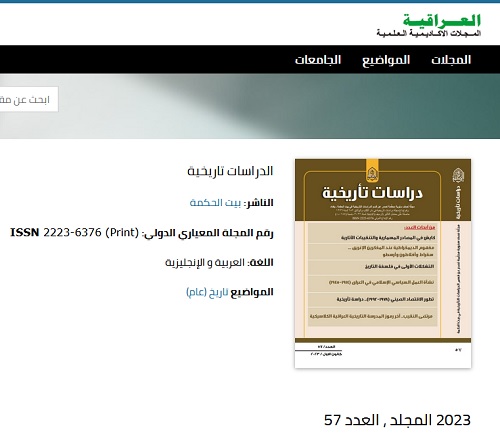500x439 pixels.
Task: Select the رقم المجلة المعياري الدولي label
Action: coord(208,233)
